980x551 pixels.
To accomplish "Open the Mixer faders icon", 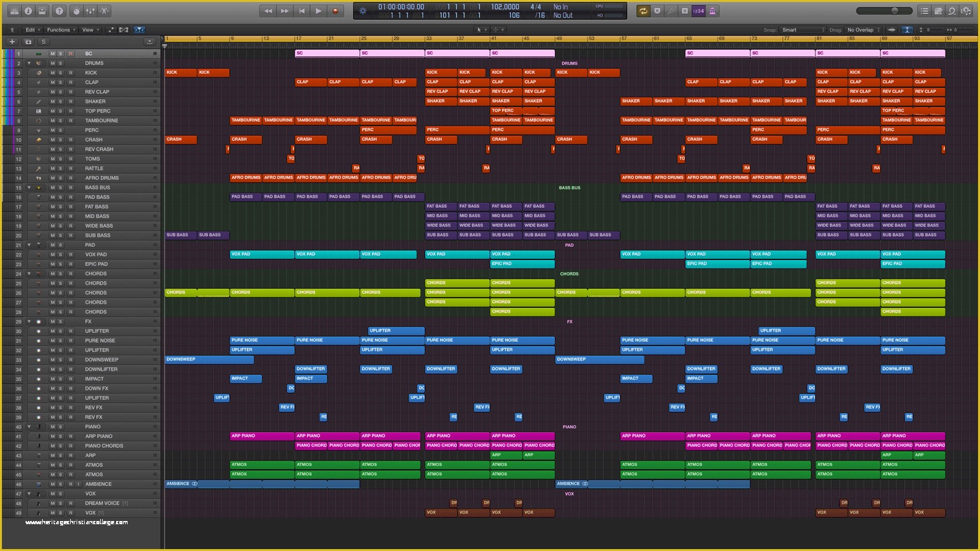I will 90,11.
